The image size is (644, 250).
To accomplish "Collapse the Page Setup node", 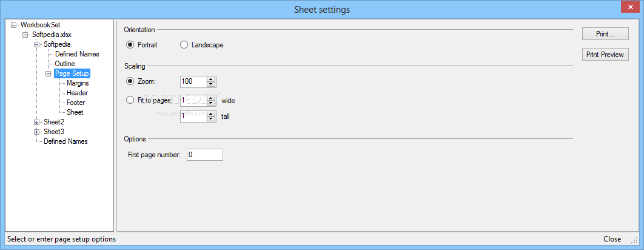I will coord(48,74).
